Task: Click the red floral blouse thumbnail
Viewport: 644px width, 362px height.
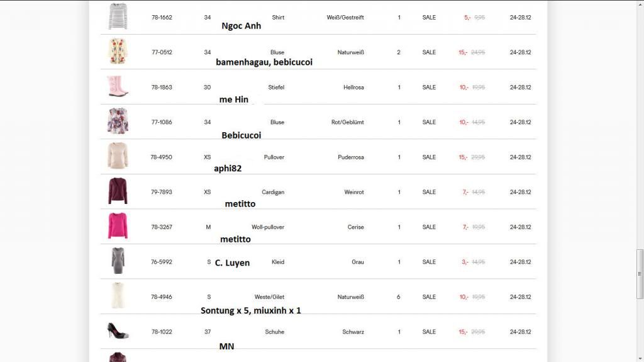Action: 118,121
